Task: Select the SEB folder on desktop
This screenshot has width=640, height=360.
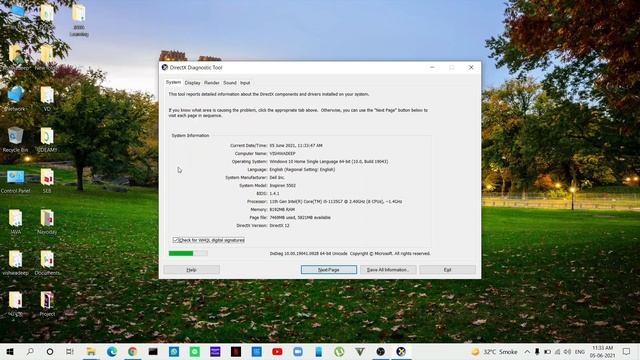Action: pyautogui.click(x=47, y=181)
